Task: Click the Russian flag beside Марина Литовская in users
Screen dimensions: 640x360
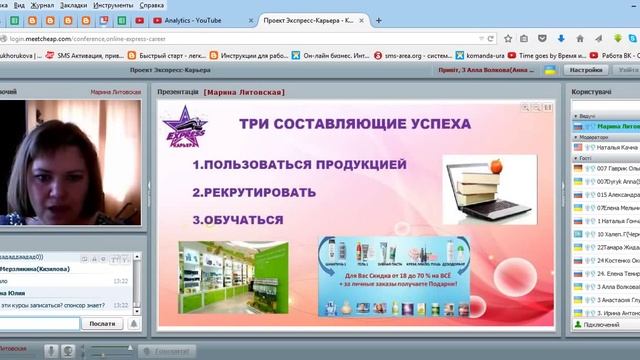Action: 578,127
